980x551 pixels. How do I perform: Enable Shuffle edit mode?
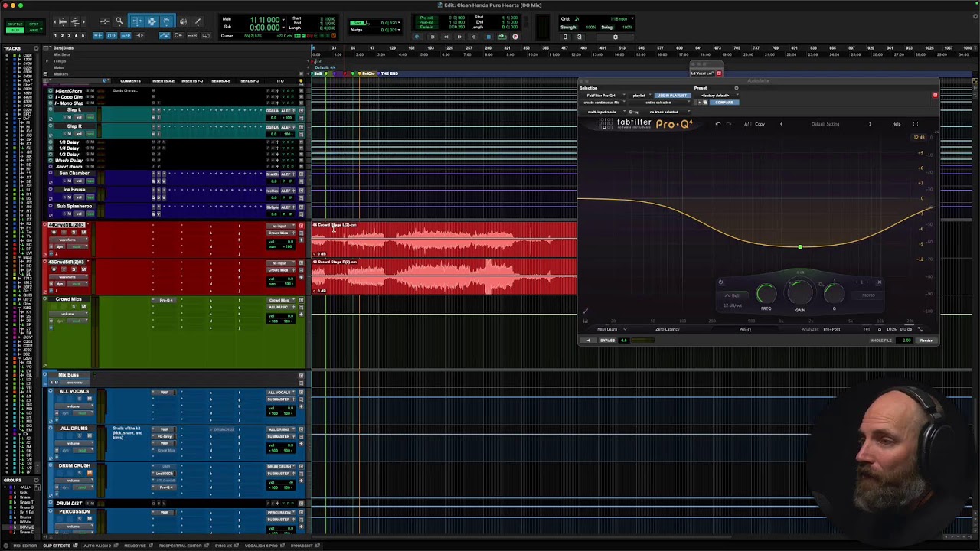point(15,24)
